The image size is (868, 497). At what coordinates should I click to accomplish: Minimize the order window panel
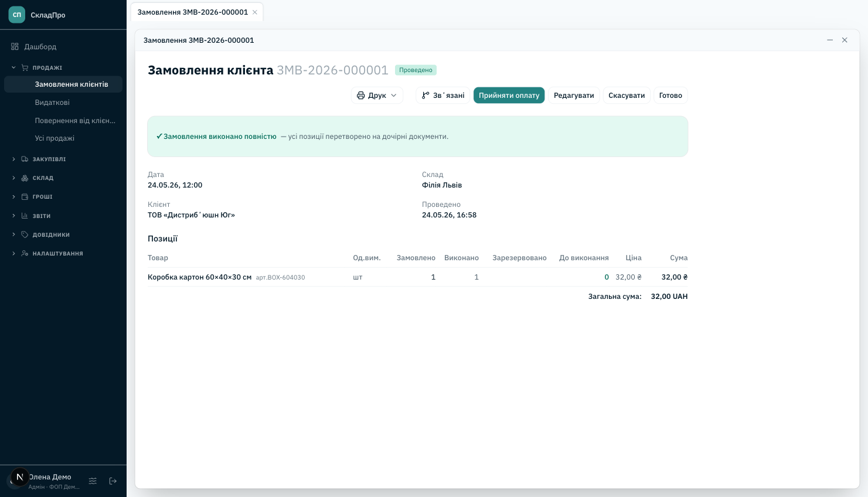pos(830,40)
